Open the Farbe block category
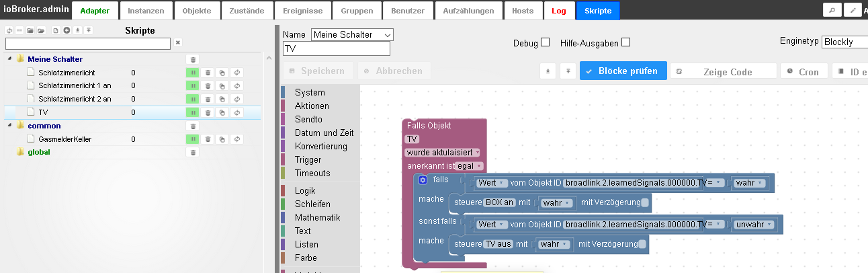Screen dimensions: 868x273 (306, 258)
